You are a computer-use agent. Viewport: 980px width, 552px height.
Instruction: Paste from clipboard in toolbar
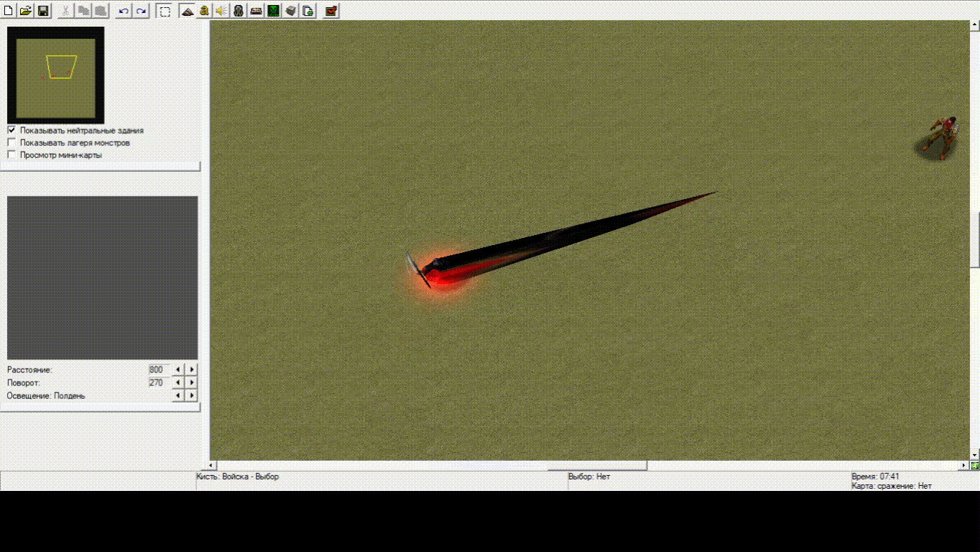(x=101, y=11)
